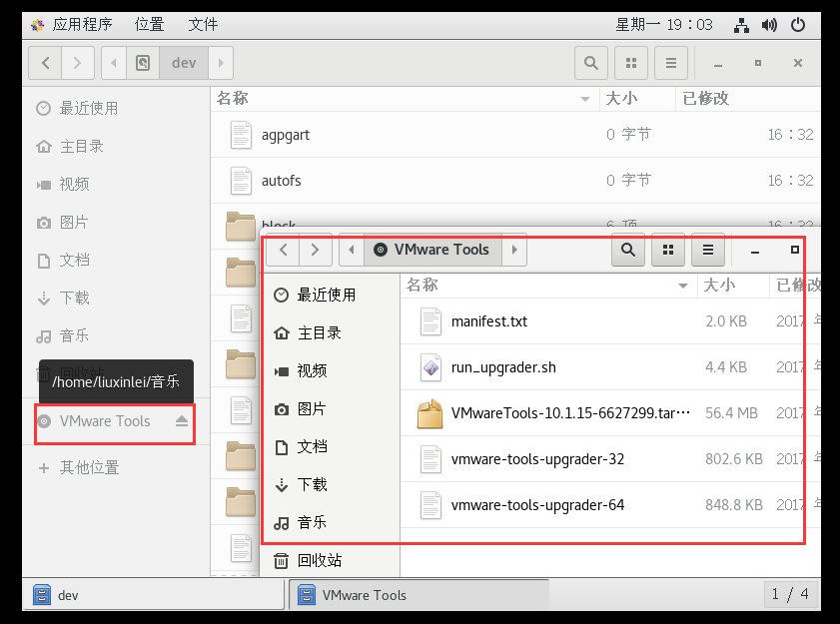Select 下载 in VMware Tools sidebar
This screenshot has width=840, height=624.
tap(330, 485)
